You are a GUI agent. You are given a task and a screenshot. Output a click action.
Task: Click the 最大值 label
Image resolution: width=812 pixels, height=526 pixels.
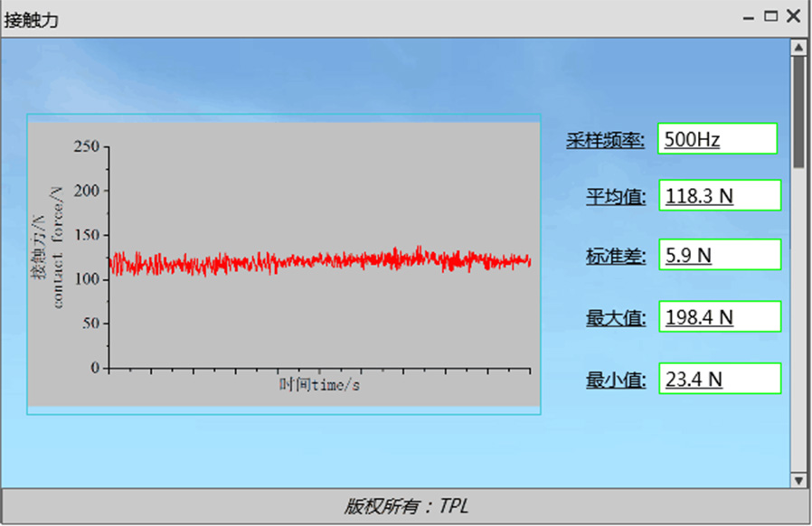tap(616, 318)
